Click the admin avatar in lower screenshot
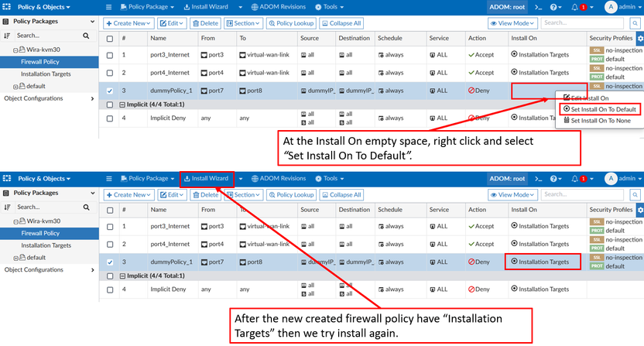Viewport: 644px width, 346px height. tap(611, 179)
